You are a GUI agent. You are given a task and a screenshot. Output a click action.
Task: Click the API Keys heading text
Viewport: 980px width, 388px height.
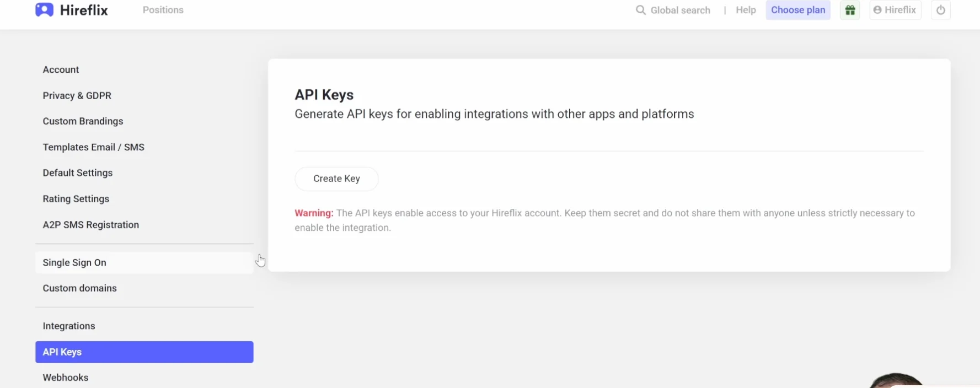pyautogui.click(x=324, y=95)
